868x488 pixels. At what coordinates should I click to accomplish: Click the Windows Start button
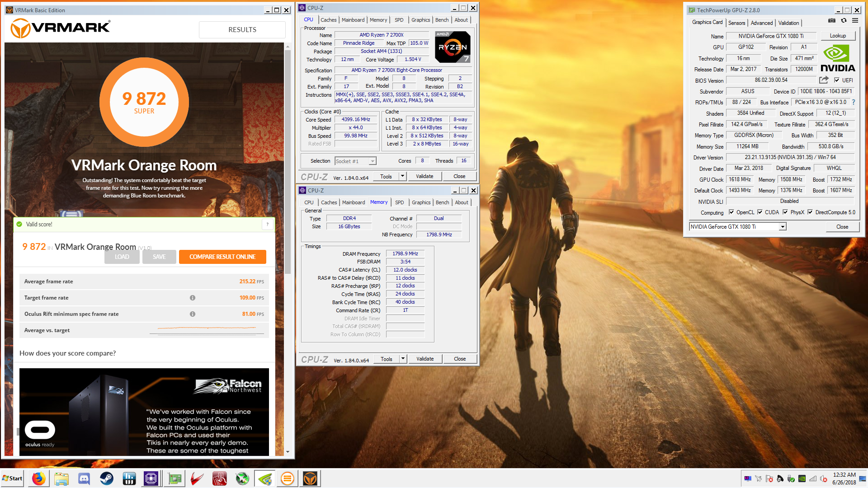13,479
